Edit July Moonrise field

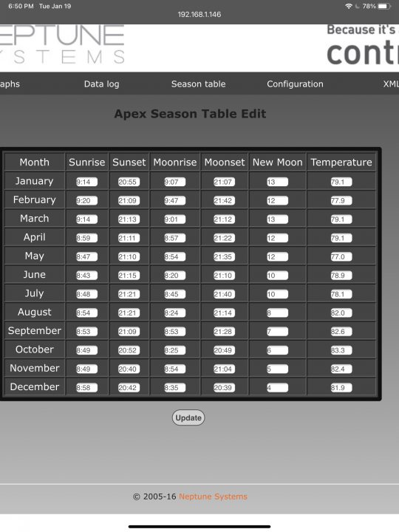point(174,294)
